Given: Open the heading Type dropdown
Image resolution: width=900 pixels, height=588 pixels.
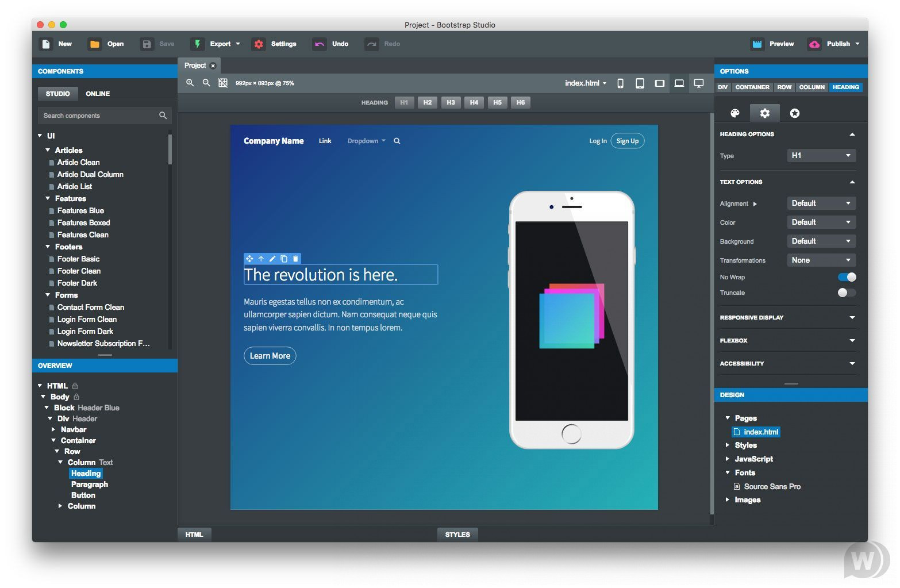Looking at the screenshot, I should 821,156.
